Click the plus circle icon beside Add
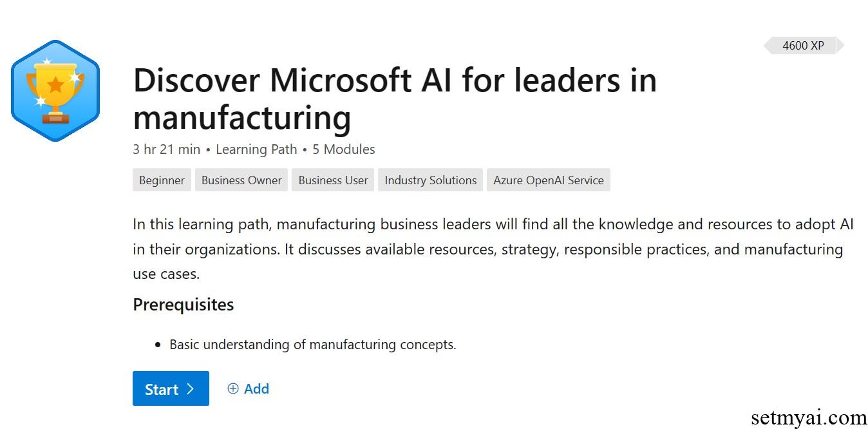 (x=233, y=388)
